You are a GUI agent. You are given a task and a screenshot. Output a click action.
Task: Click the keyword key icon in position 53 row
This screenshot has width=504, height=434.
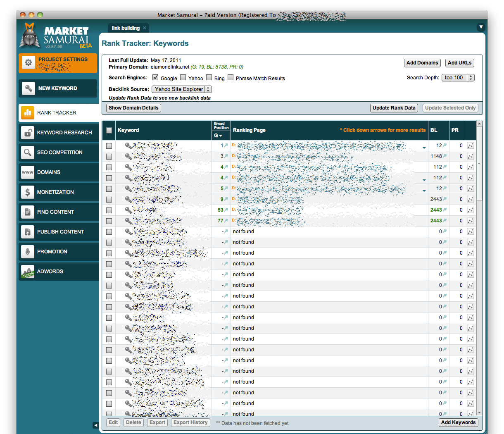pyautogui.click(x=128, y=210)
